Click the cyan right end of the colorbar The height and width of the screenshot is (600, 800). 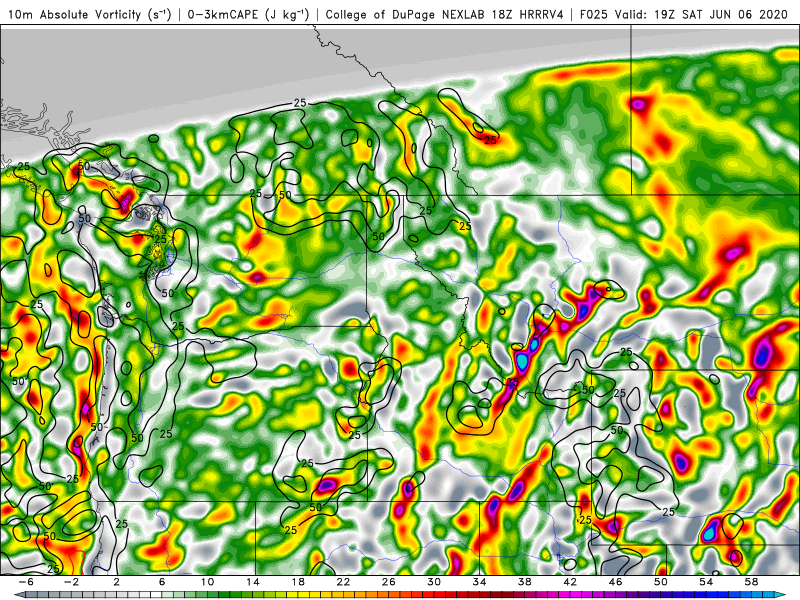(781, 595)
